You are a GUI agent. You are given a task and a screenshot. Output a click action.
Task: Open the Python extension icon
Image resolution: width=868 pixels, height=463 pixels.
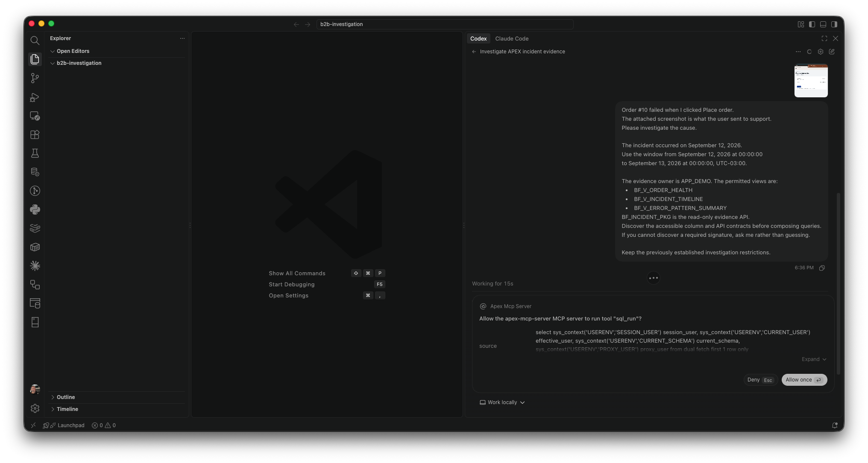pyautogui.click(x=35, y=210)
